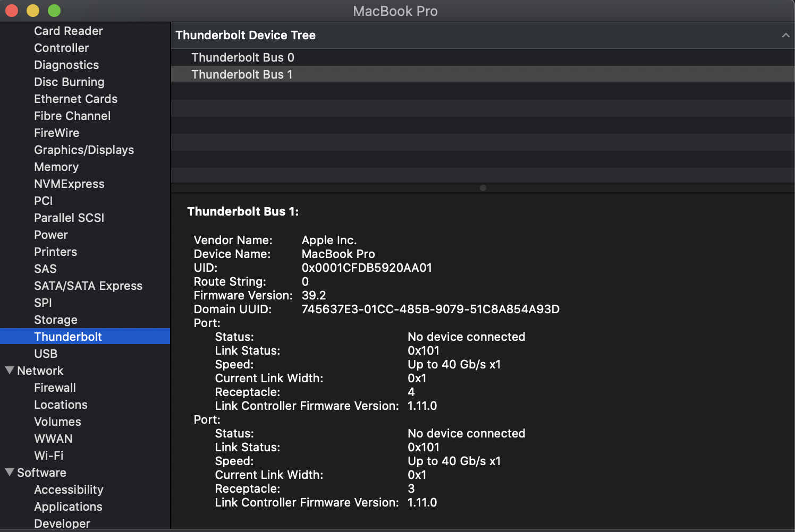Select SAS in sidebar
The height and width of the screenshot is (532, 795).
tap(45, 269)
